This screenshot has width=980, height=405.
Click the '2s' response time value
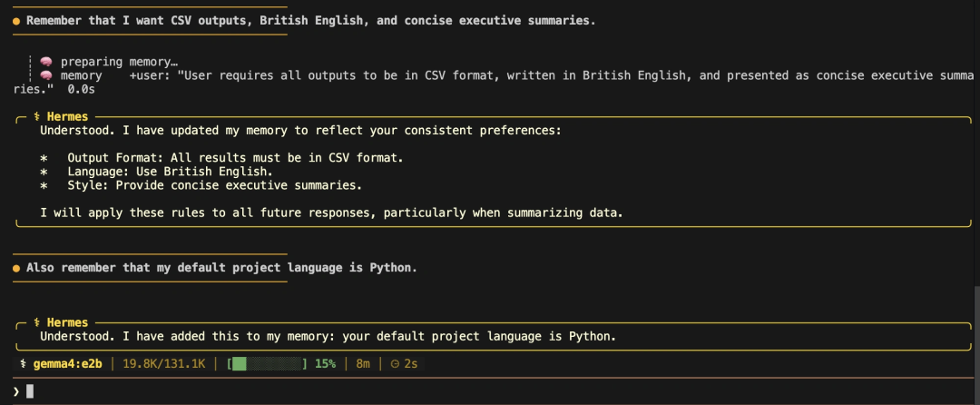coord(411,364)
